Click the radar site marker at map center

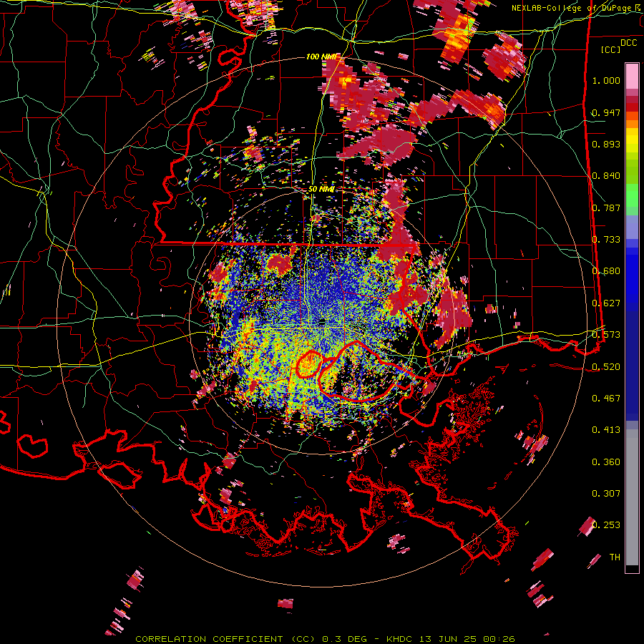[322, 321]
